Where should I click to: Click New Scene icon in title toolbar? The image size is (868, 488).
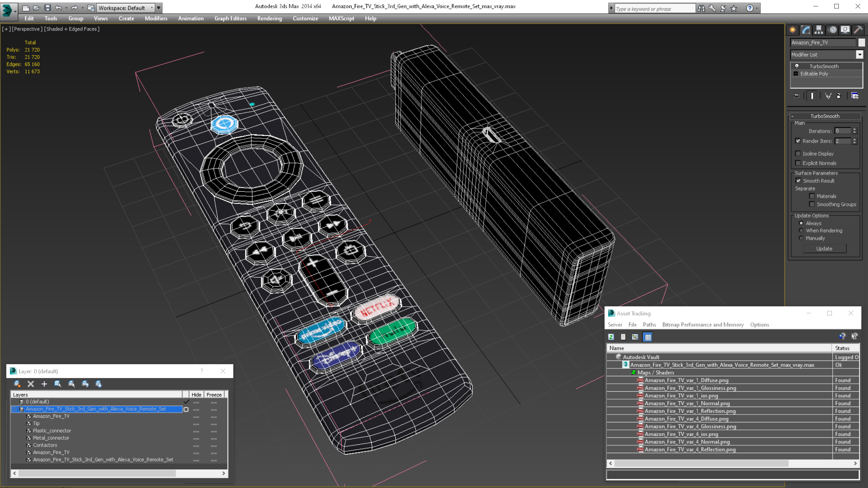tap(26, 8)
